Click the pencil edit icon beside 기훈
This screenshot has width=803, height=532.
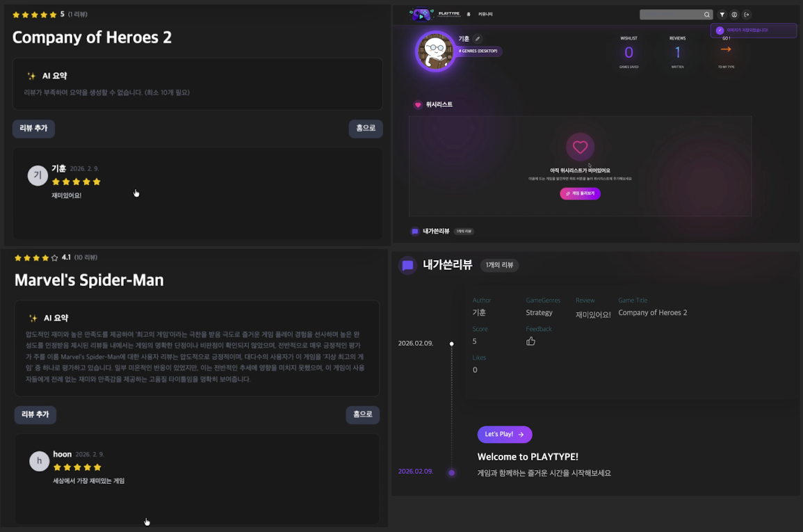[478, 38]
